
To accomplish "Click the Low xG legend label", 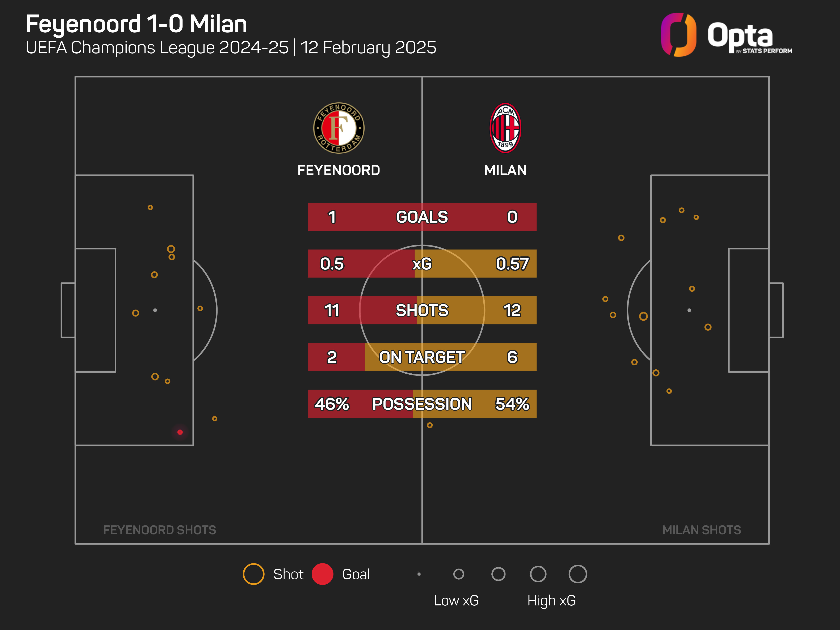I will [x=456, y=600].
